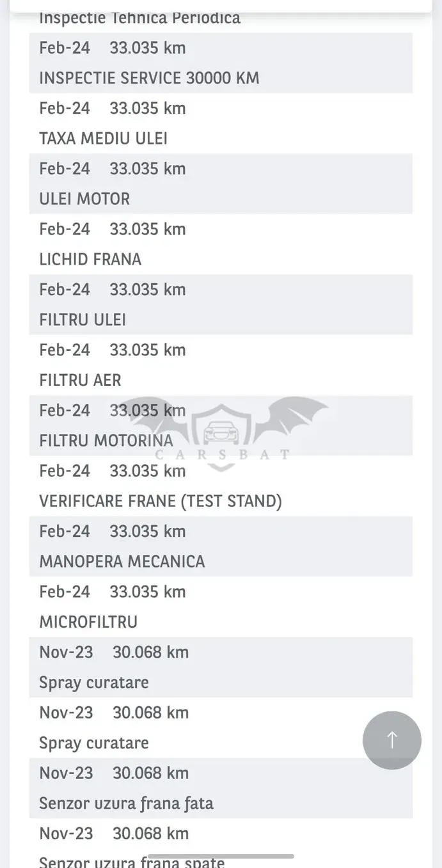Viewport: 442px width, 868px height.
Task: Select the INSPECTIE SERVICE 30000 KM entry
Action: tap(221, 63)
